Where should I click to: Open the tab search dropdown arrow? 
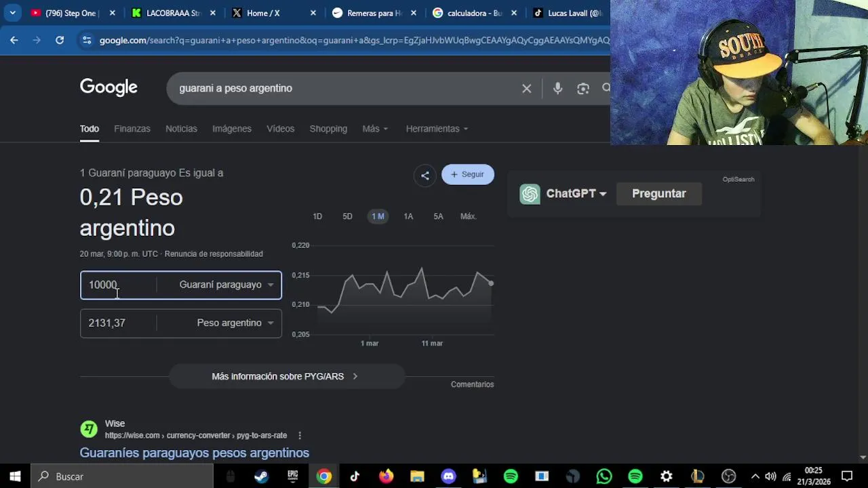click(12, 13)
